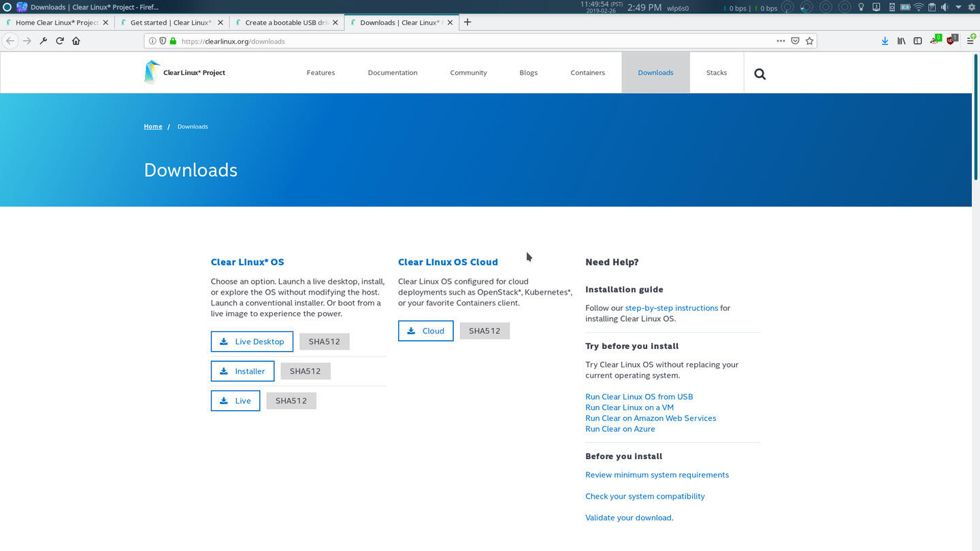
Task: Download the Cloud image
Action: pos(426,331)
